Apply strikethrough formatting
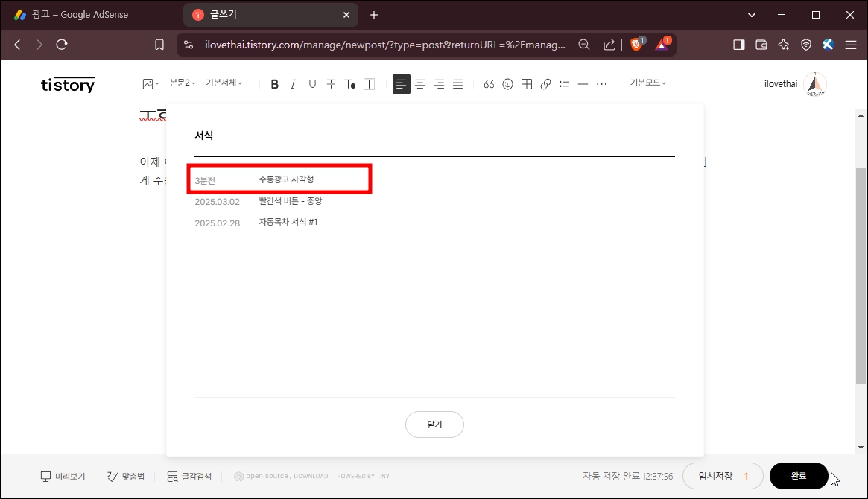868x499 pixels. (x=331, y=83)
